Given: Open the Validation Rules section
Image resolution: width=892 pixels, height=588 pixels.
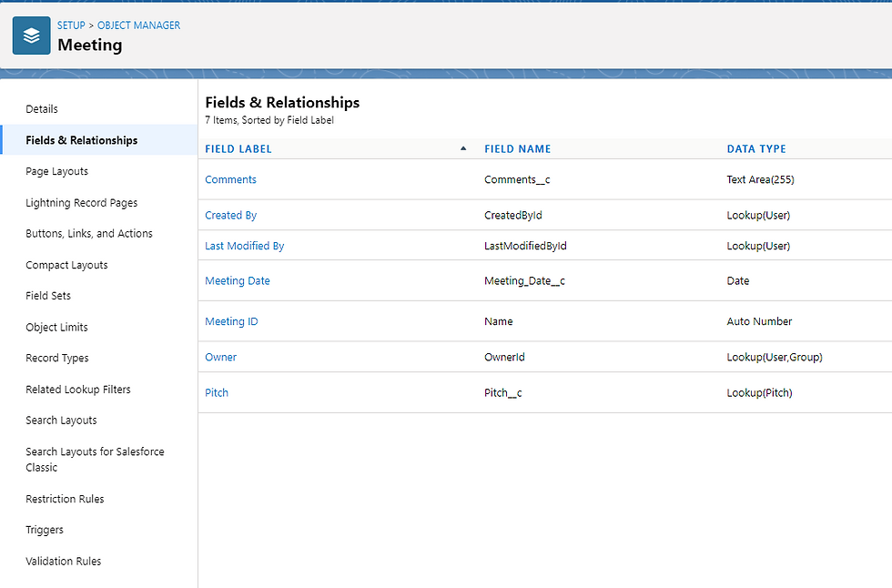Looking at the screenshot, I should pyautogui.click(x=64, y=562).
